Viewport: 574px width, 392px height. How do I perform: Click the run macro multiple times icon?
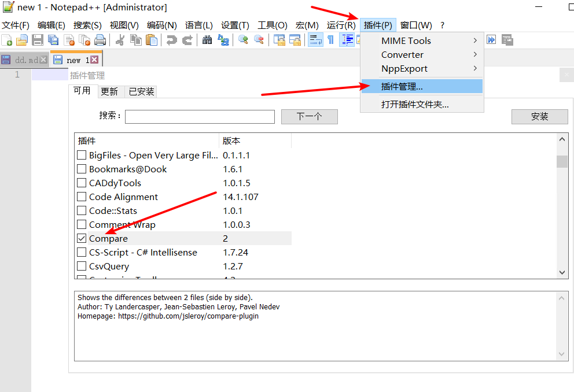click(491, 39)
